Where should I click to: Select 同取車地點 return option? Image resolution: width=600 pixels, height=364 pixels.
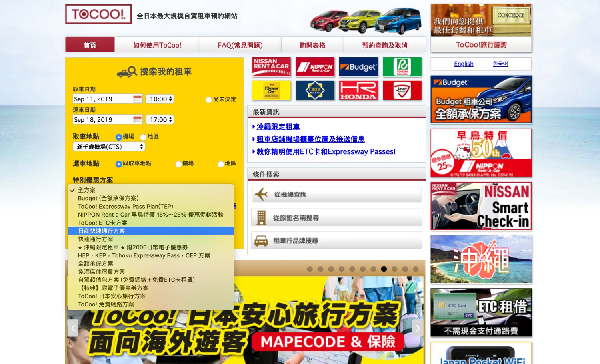coord(119,164)
